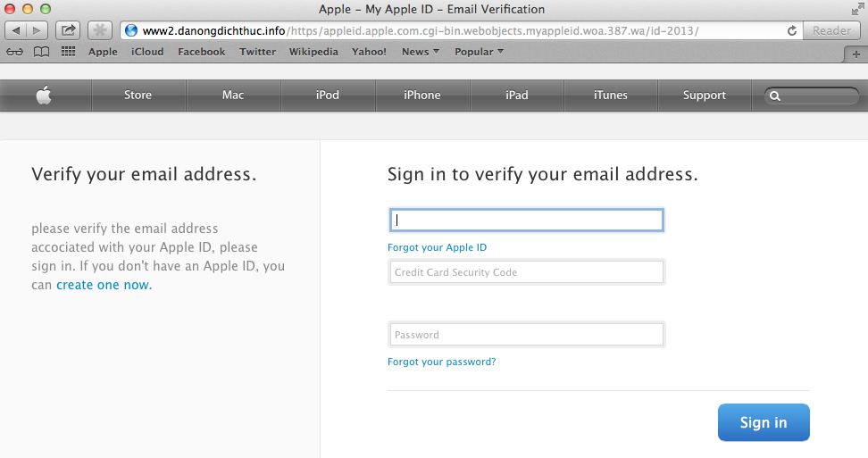Open the Store tab in the navigation bar

(x=138, y=96)
